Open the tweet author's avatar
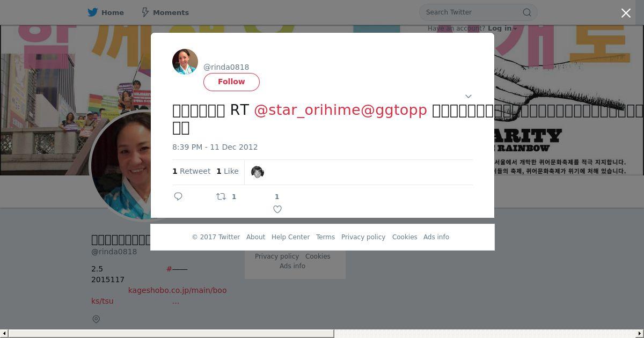 point(185,62)
